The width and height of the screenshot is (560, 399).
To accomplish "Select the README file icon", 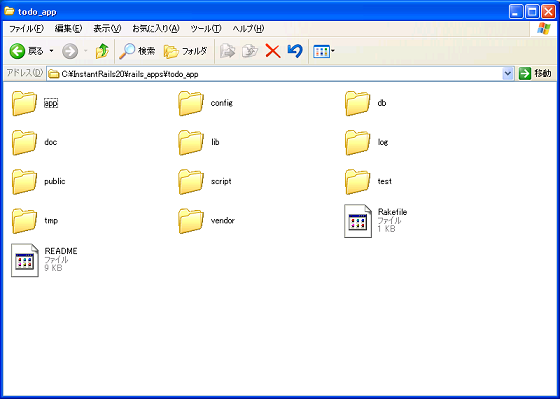I will coord(25,260).
